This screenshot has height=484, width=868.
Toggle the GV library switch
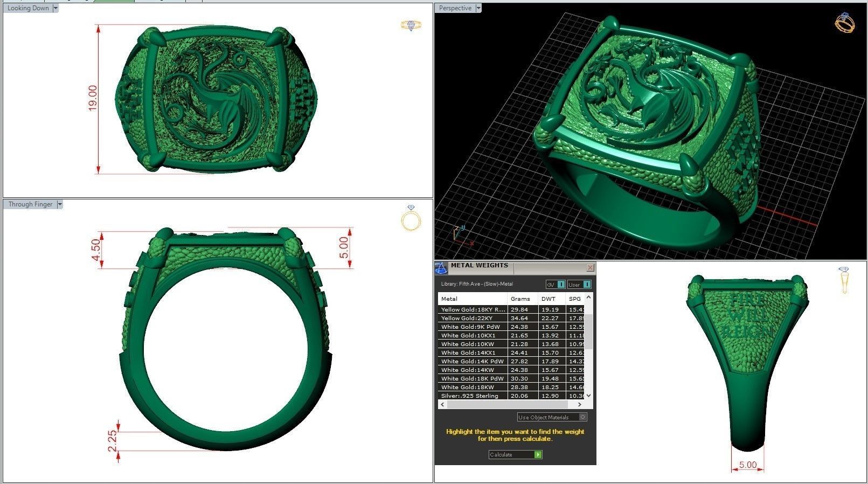[x=555, y=285]
